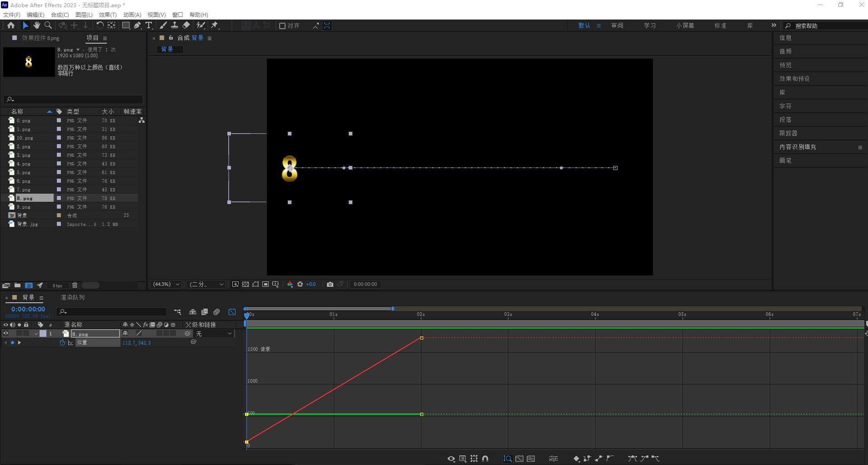Click auto-zoom graph height icon
This screenshot has height=465, width=868.
[x=508, y=459]
